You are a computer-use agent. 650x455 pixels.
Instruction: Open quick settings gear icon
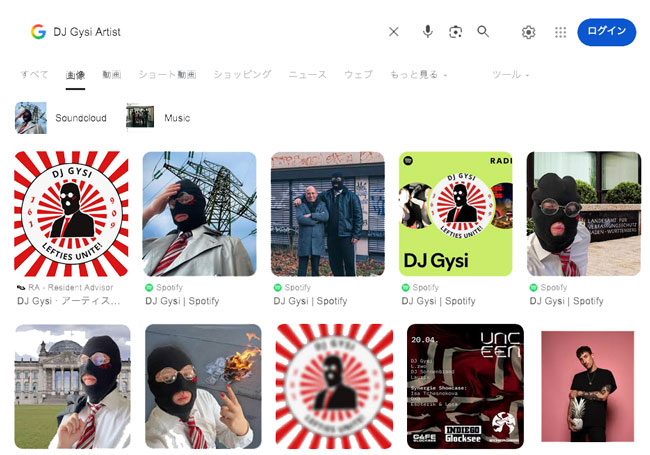click(x=528, y=32)
